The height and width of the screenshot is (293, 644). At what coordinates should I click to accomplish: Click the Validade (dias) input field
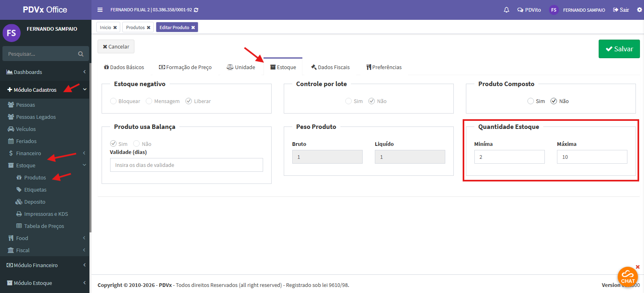tap(187, 165)
